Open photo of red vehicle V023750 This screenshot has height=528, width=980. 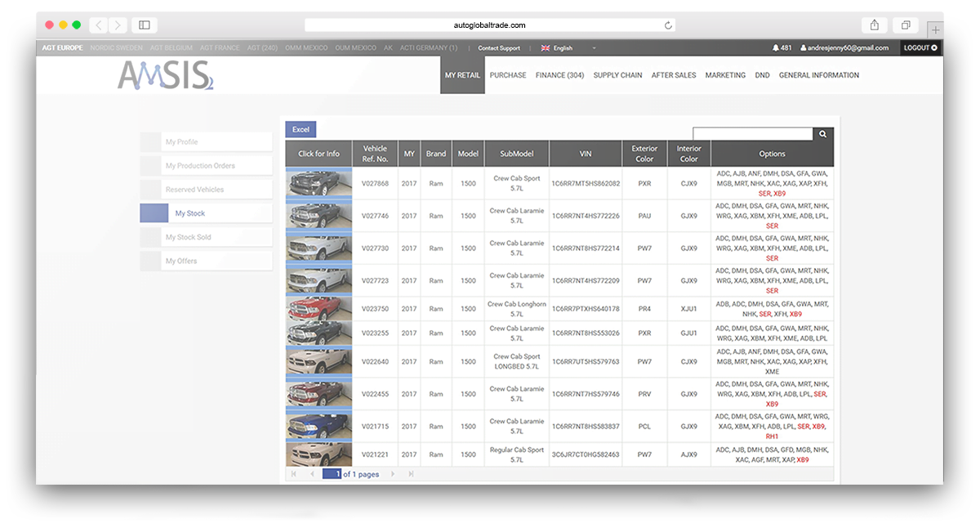318,309
